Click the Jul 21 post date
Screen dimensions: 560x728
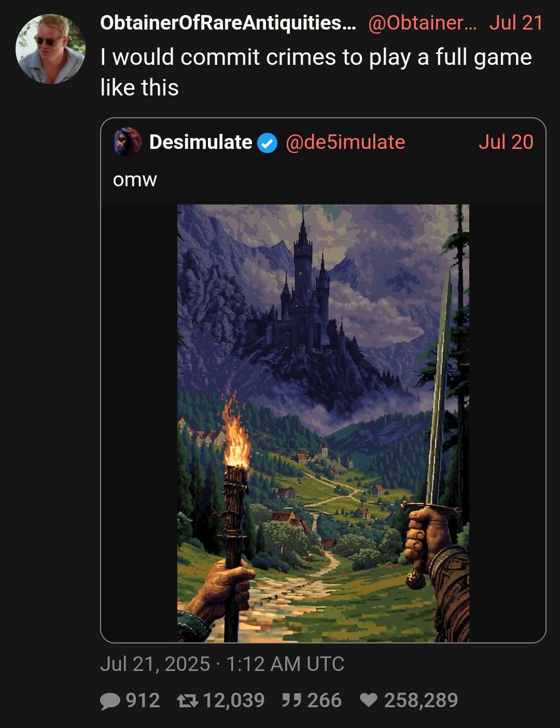(x=516, y=23)
